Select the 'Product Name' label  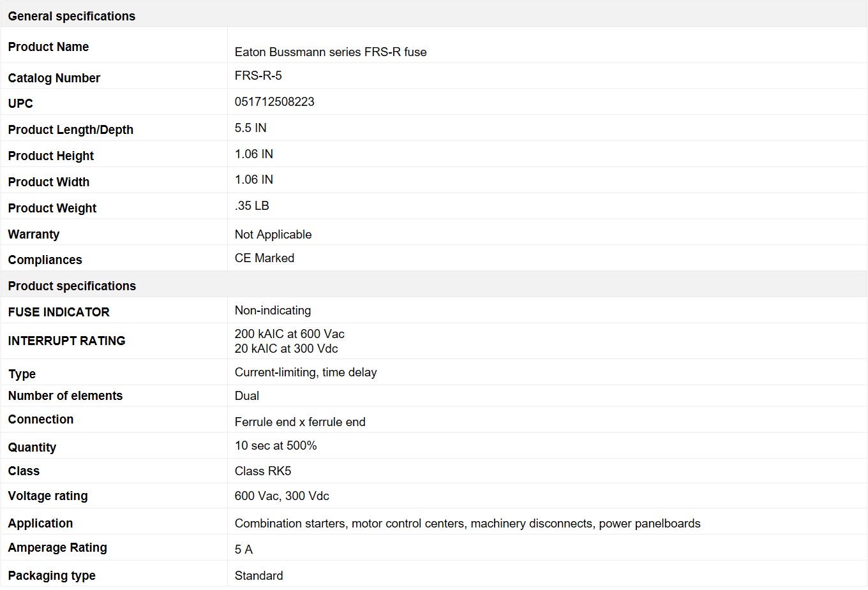pyautogui.click(x=49, y=47)
